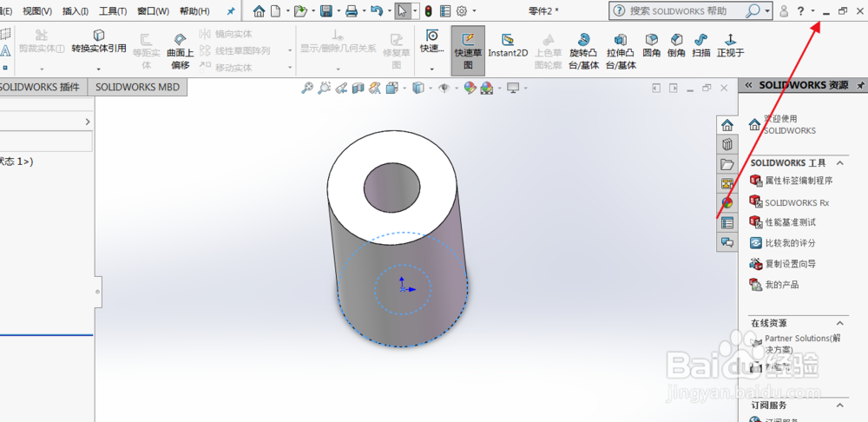Open View Orientation cube icon
This screenshot has width=868, height=422.
point(392,88)
